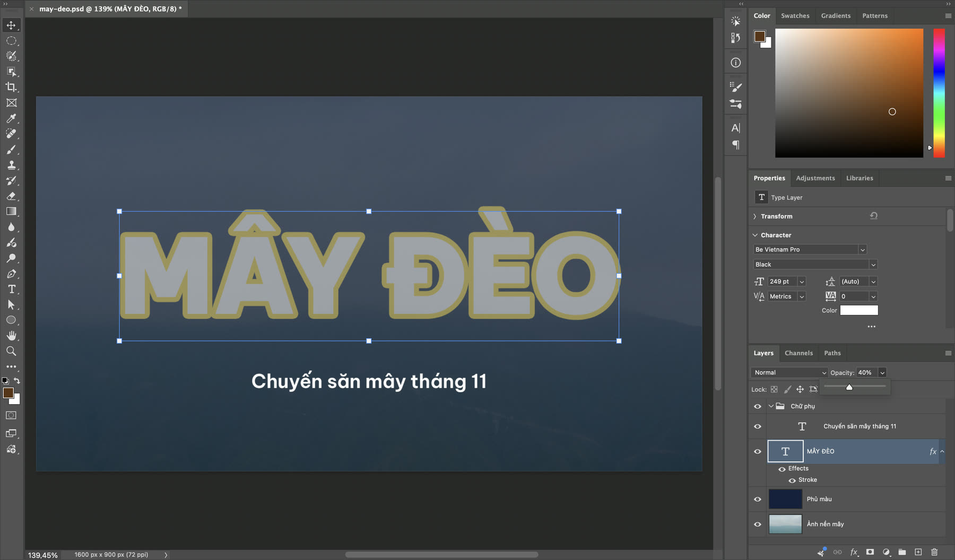Select the Phủ màu layer thumbnail
The height and width of the screenshot is (560, 955).
point(785,499)
